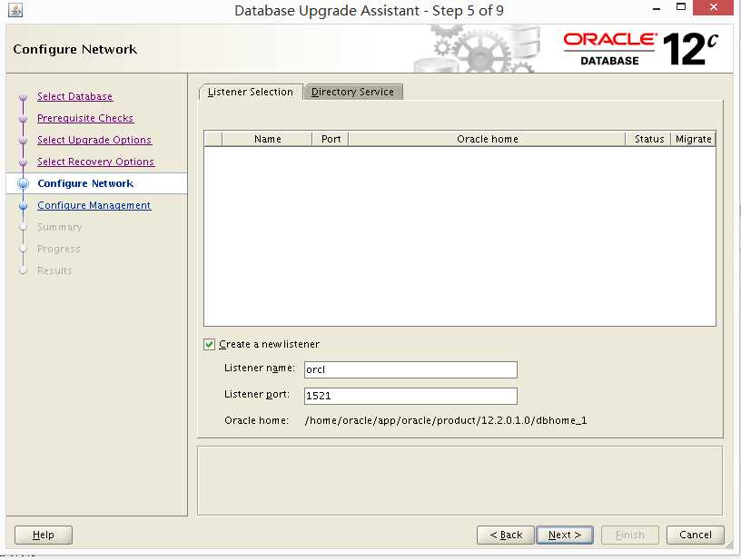Click the Next button
741x560 pixels.
(565, 535)
